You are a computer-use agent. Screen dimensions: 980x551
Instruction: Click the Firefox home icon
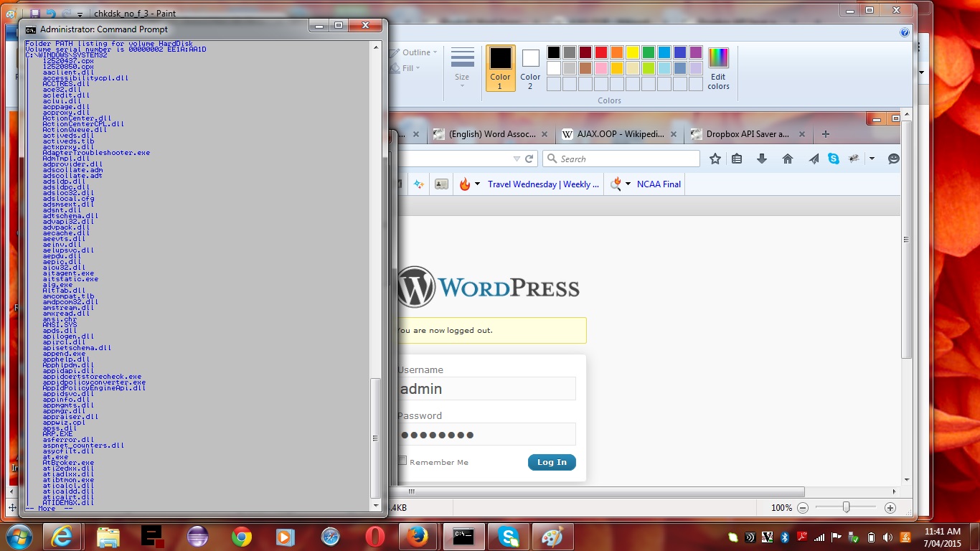click(x=788, y=159)
